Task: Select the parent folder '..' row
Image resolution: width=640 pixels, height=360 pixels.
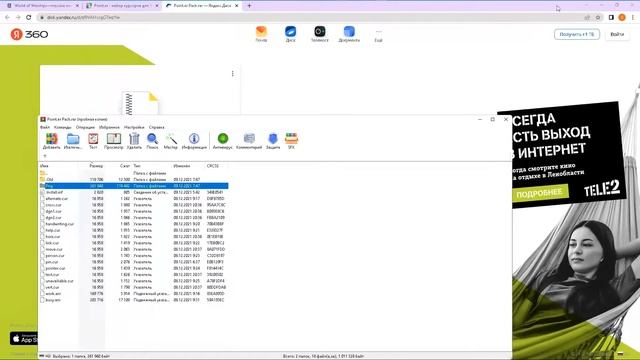Action: click(x=134, y=173)
